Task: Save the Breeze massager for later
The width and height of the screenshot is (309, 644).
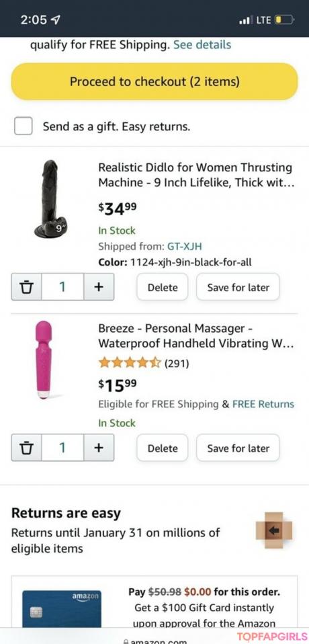Action: (238, 448)
